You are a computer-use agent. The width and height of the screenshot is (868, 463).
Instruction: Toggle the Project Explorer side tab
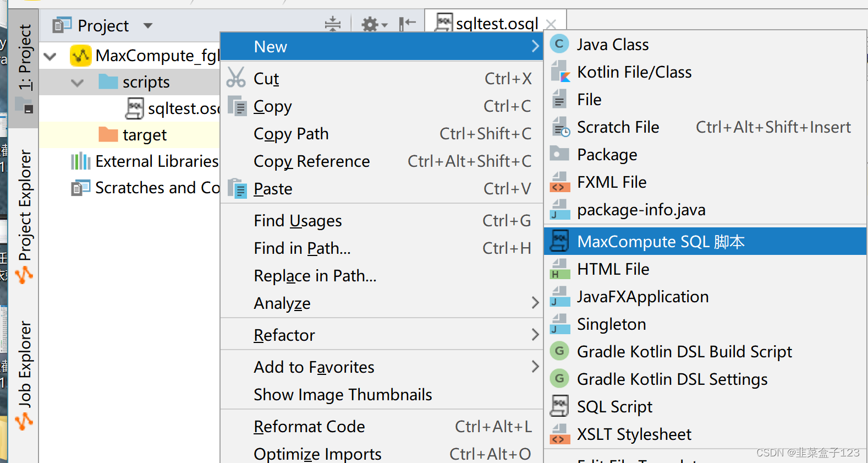24,216
